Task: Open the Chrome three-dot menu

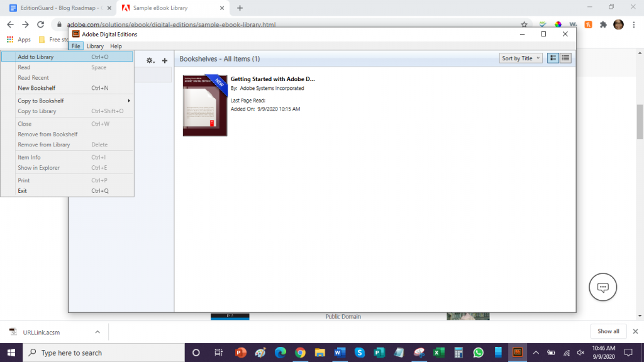Action: (x=634, y=25)
